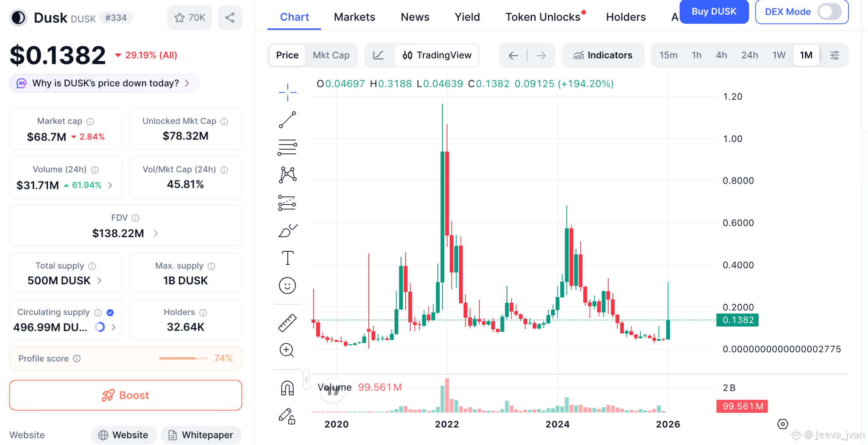The image size is (868, 445).
Task: Open the Dusk Whitepaper link
Action: [201, 435]
